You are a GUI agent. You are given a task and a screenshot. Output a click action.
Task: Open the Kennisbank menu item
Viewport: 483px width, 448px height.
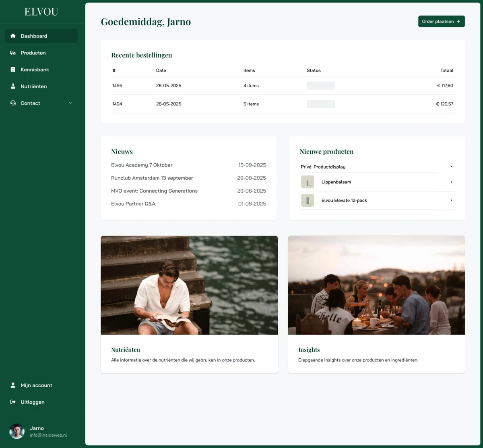click(35, 70)
